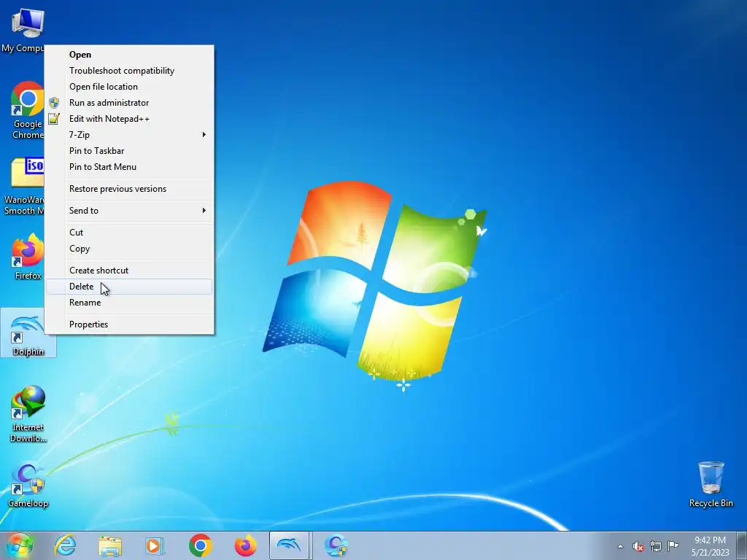Open the Action Center flag icon
Screen dimensions: 747x560
673,546
